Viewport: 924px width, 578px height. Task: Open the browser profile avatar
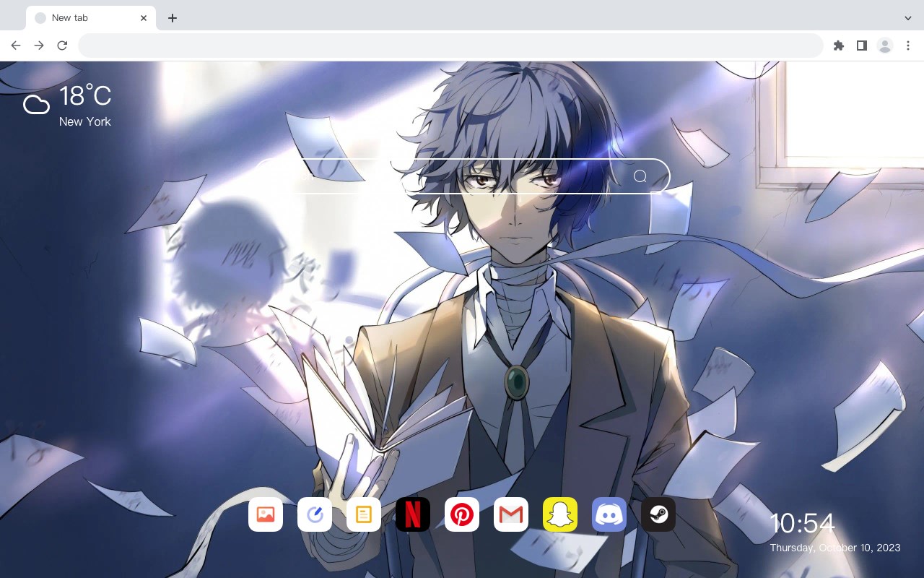click(885, 46)
